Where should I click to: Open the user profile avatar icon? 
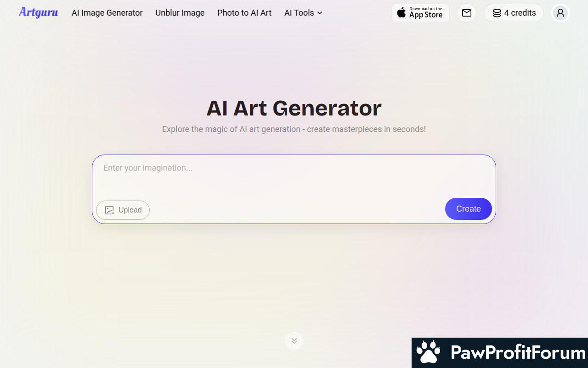pyautogui.click(x=560, y=13)
